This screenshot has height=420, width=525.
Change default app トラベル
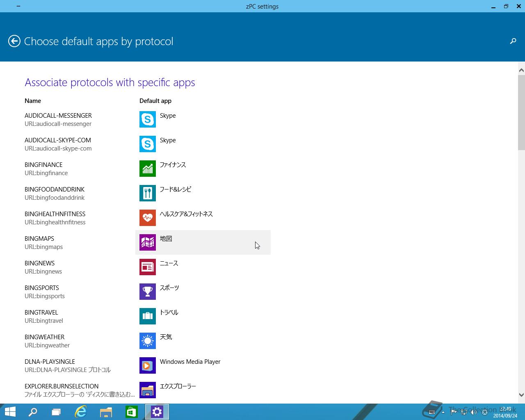tap(169, 313)
